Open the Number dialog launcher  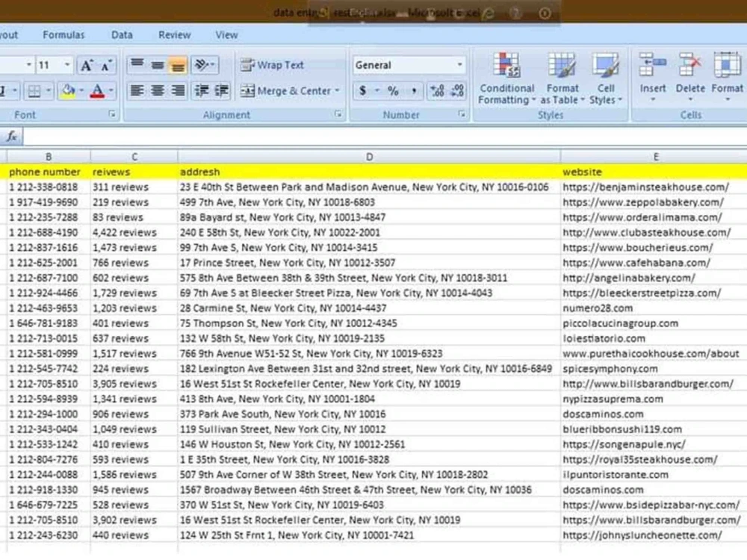pos(461,114)
